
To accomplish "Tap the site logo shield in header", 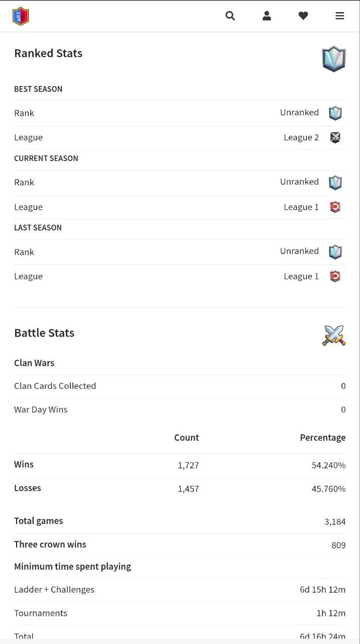I will click(x=21, y=16).
